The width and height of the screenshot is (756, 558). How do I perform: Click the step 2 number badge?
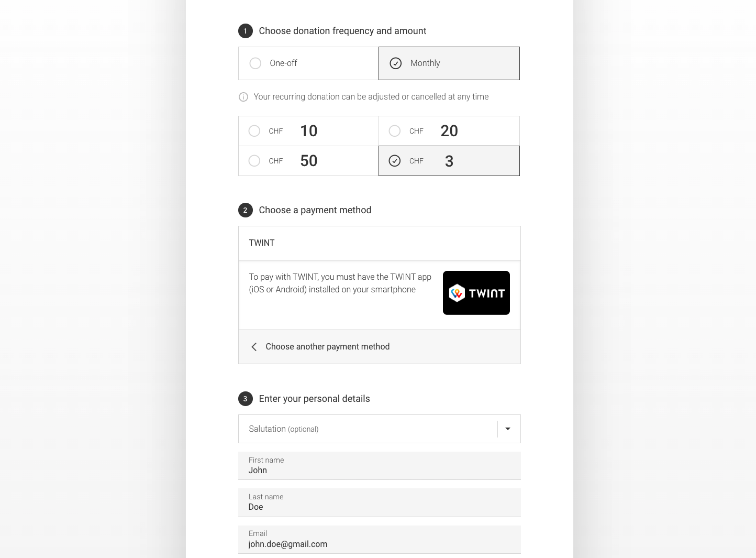[246, 210]
